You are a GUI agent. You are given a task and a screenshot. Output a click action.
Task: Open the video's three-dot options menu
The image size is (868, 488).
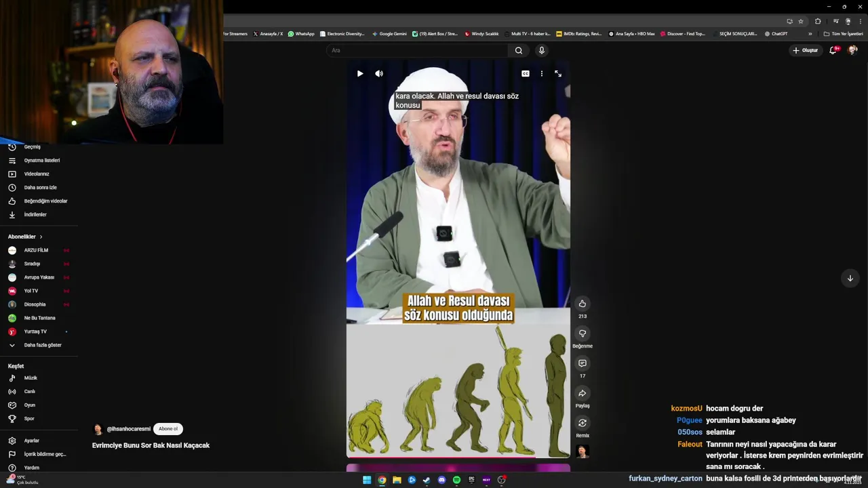point(541,73)
